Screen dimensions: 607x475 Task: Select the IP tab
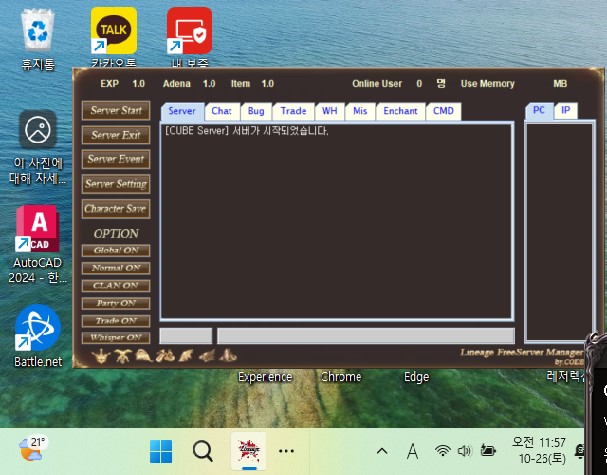566,110
